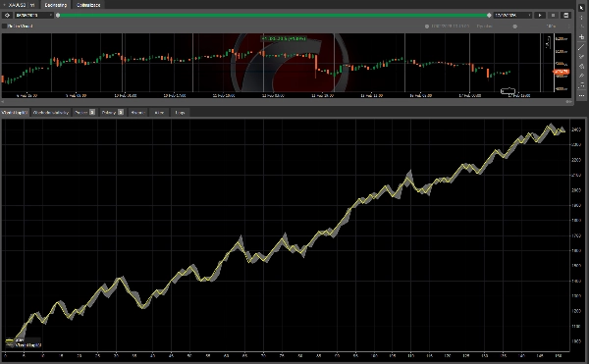The height and width of the screenshot is (364, 589).
Task: Click the start handle of the green date range
Action: (58, 16)
